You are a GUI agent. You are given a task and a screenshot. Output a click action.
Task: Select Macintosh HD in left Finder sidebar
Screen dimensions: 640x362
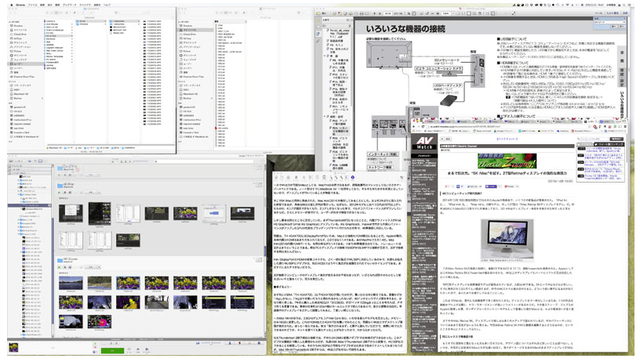[21, 94]
